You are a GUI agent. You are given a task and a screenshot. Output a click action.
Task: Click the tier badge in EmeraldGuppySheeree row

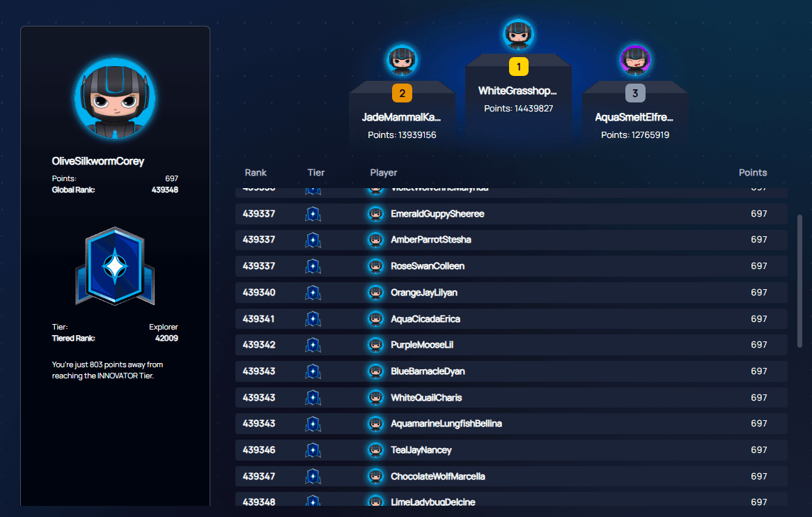(313, 214)
